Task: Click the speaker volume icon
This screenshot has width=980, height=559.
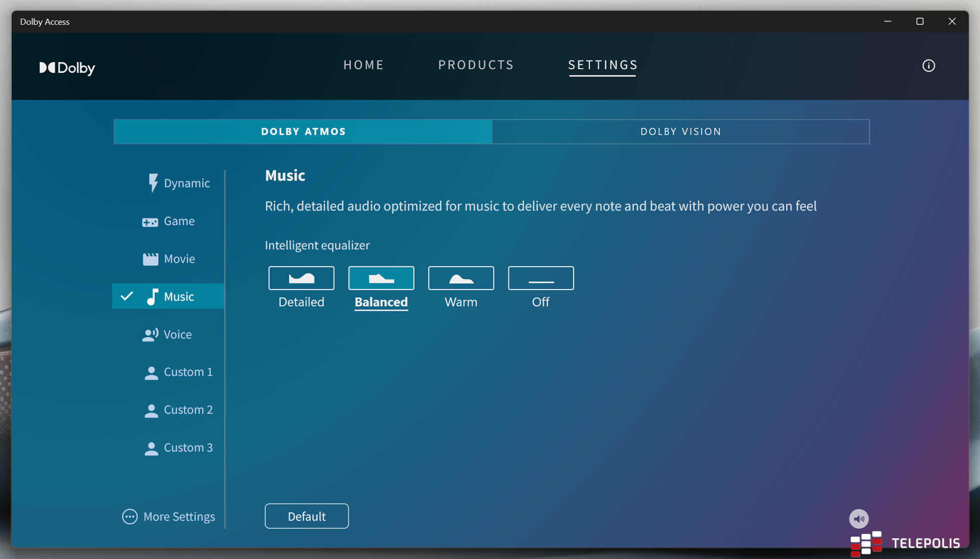Action: click(x=859, y=519)
